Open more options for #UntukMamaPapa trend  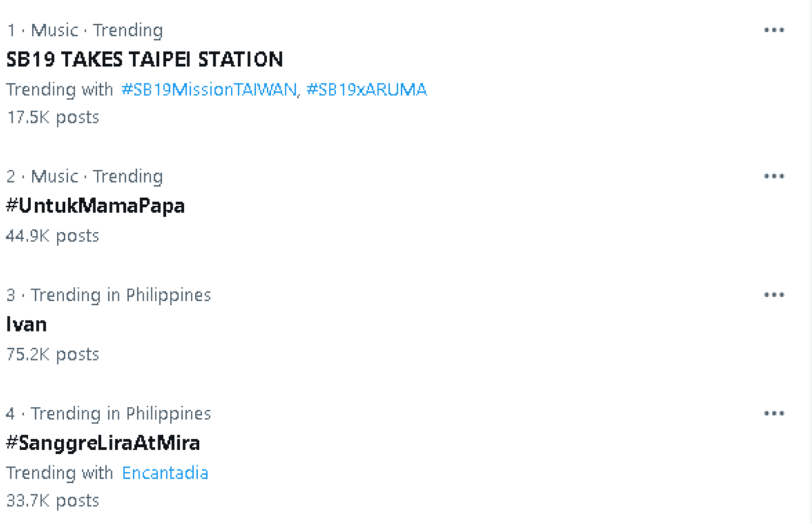(x=773, y=176)
